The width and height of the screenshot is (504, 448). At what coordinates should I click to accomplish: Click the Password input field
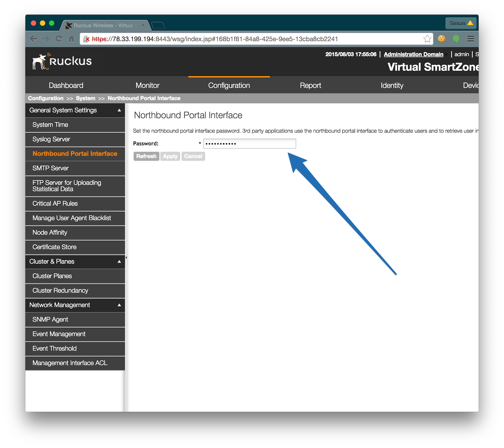tap(249, 144)
